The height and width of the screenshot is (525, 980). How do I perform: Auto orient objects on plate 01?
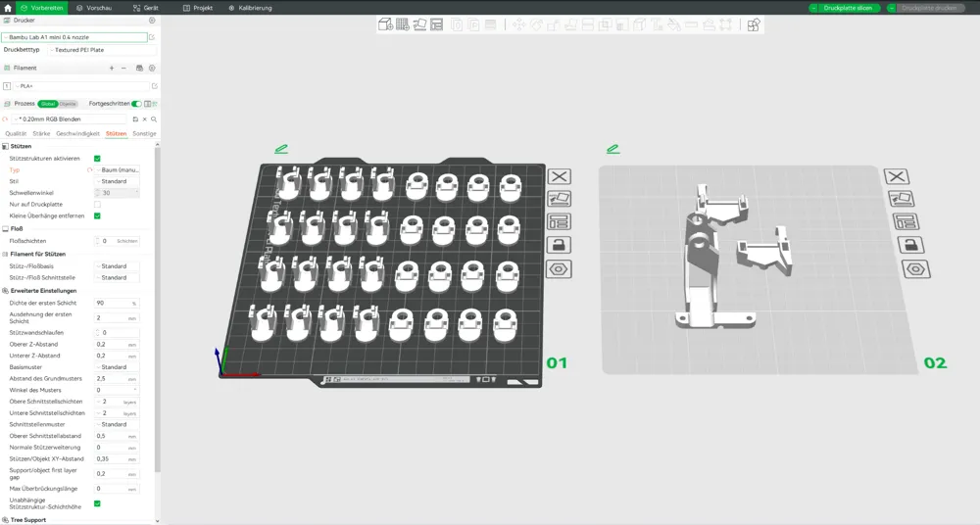tap(559, 199)
